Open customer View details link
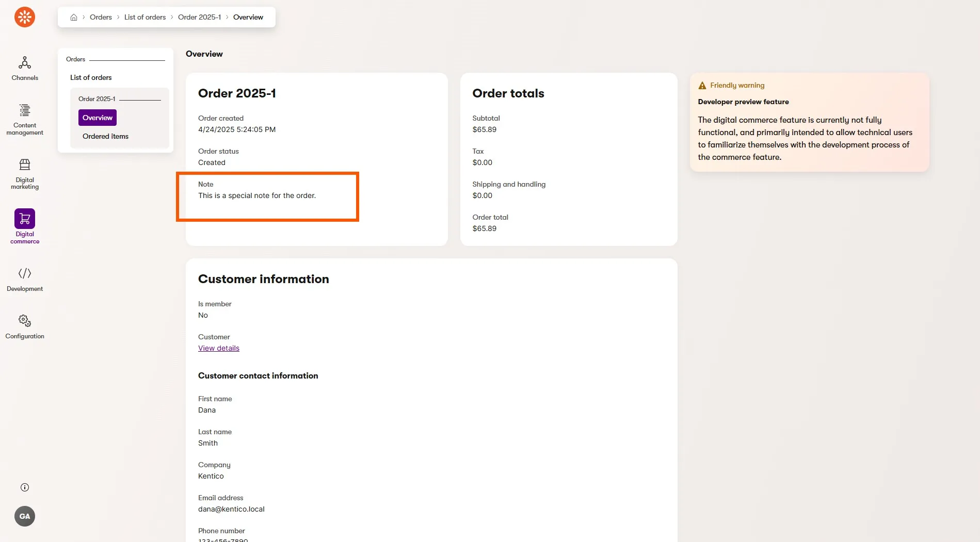Image resolution: width=980 pixels, height=542 pixels. point(219,348)
